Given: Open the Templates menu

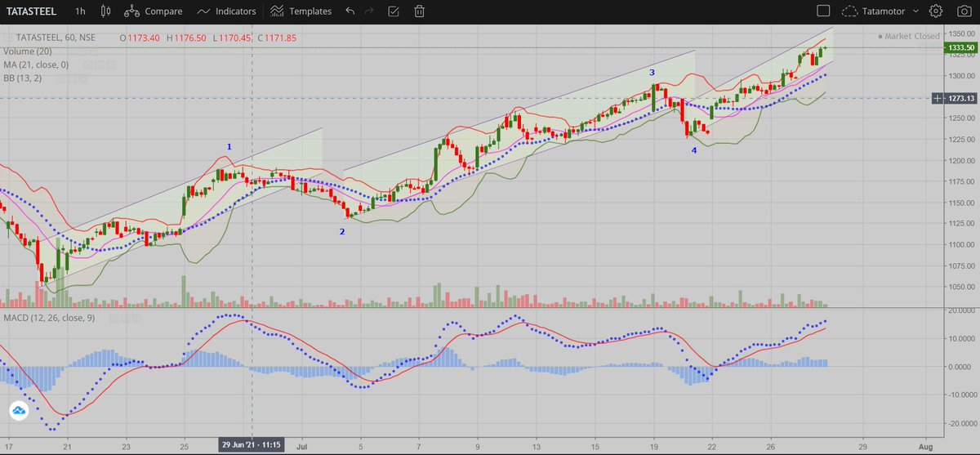Looking at the screenshot, I should coord(310,11).
